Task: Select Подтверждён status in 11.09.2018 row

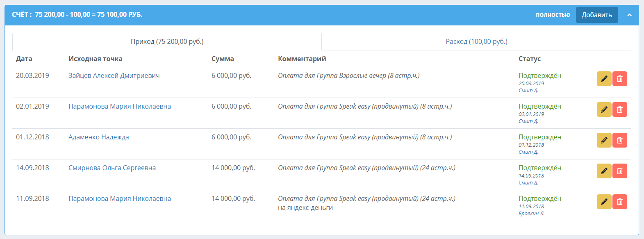Action: coord(540,198)
